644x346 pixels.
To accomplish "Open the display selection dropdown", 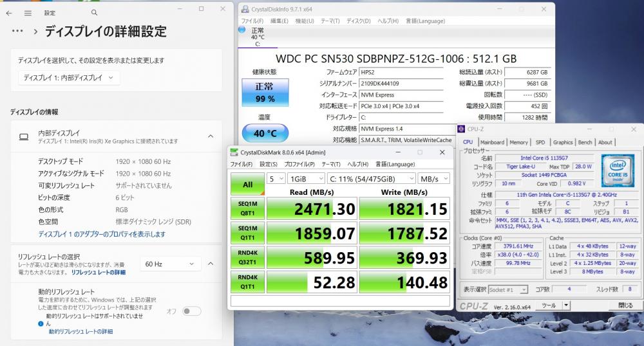I will click(x=69, y=77).
